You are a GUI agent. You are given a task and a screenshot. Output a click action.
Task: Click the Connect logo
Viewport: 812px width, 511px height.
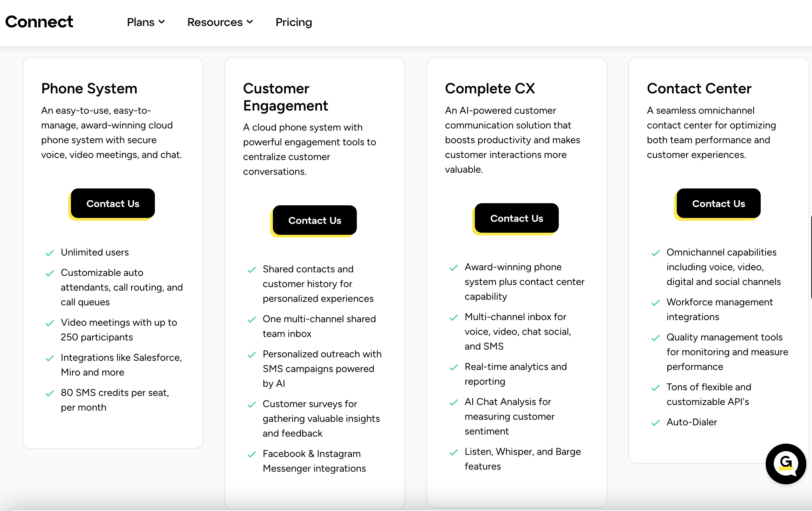[39, 22]
